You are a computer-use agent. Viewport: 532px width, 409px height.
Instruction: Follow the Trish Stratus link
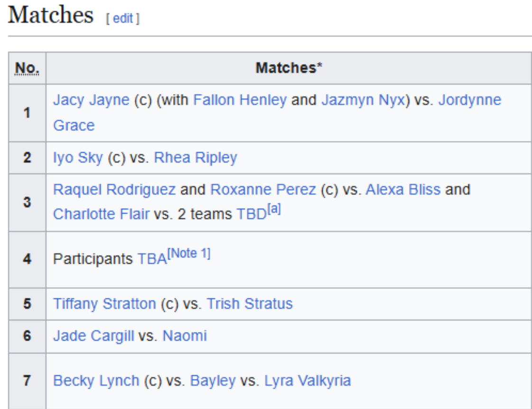click(249, 304)
